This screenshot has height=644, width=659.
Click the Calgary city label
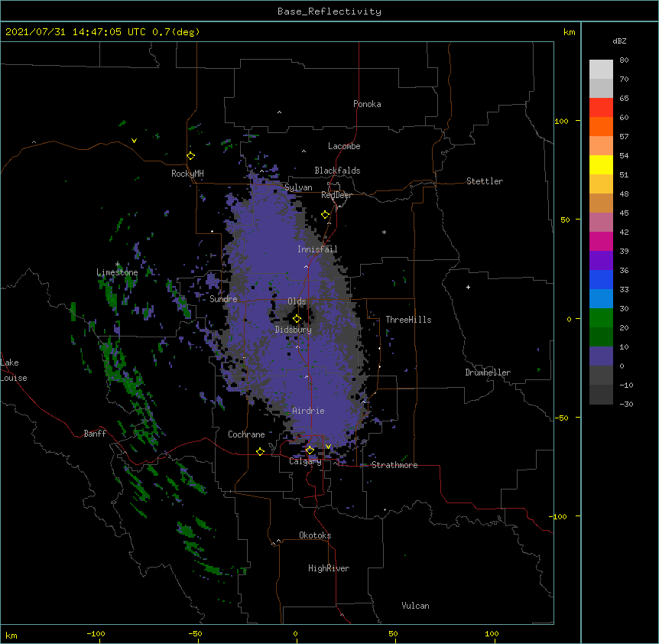point(305,461)
